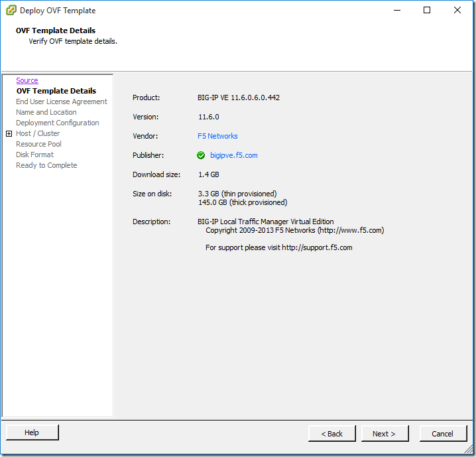Image resolution: width=476 pixels, height=457 pixels.
Task: Cancel the OVF deployment wizard
Action: click(444, 434)
